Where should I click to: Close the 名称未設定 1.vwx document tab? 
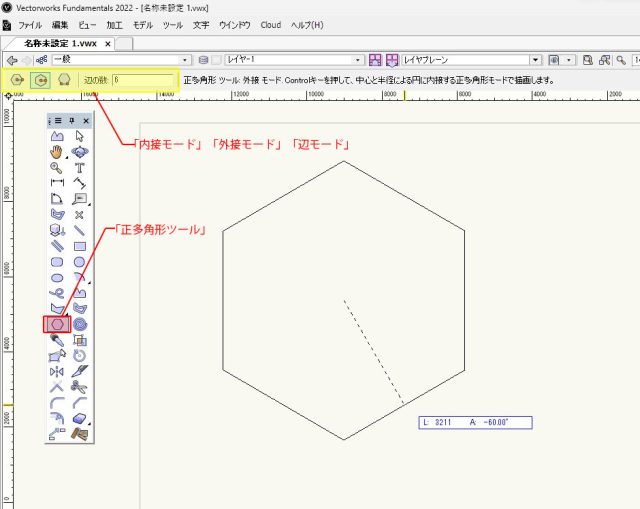point(108,43)
